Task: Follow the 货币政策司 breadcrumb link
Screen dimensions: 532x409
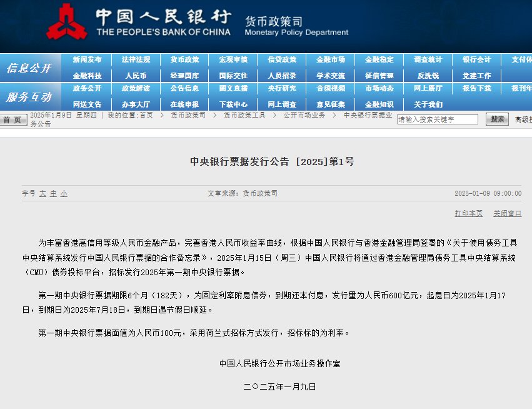Action: click(x=188, y=115)
